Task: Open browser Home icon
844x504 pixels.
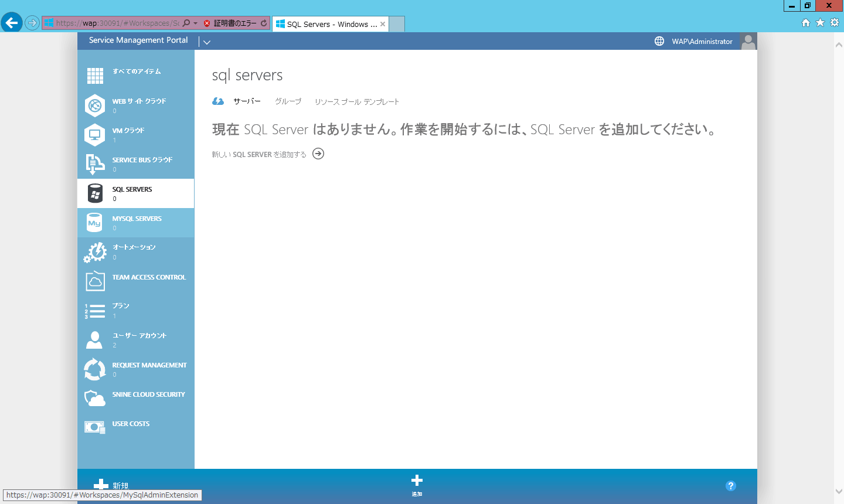Action: tap(806, 22)
